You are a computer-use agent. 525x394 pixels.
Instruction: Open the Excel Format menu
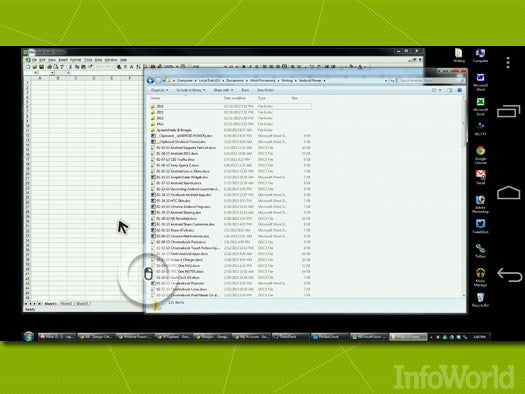(x=75, y=60)
